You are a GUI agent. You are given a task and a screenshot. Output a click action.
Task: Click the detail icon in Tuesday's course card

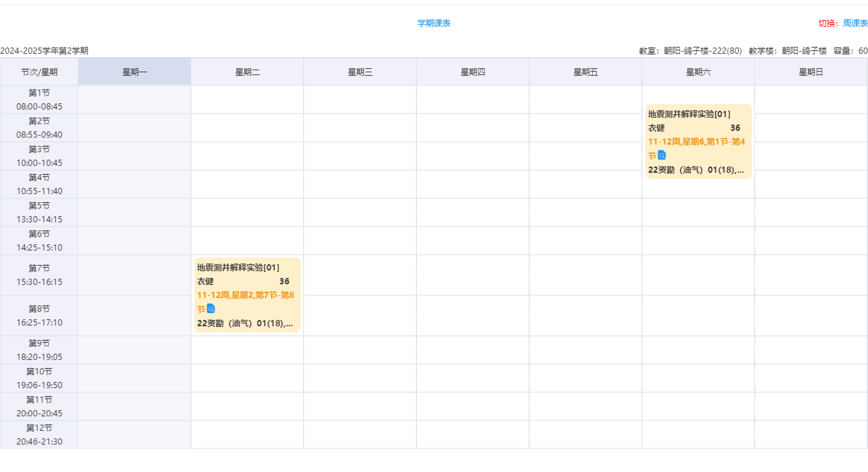pos(211,309)
